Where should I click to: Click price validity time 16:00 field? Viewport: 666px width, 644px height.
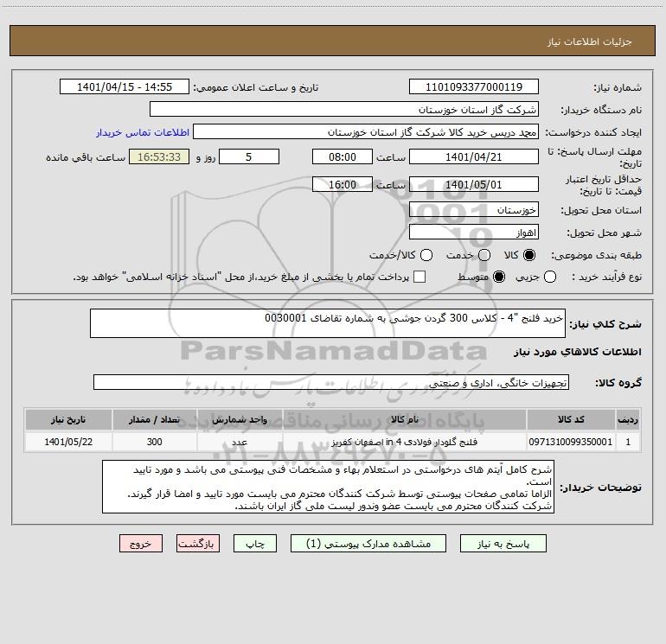pos(343,185)
